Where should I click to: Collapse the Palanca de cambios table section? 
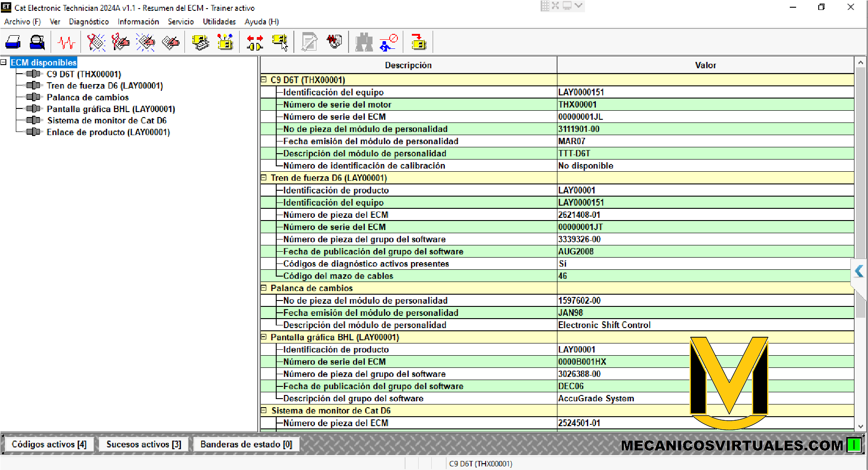tap(264, 288)
